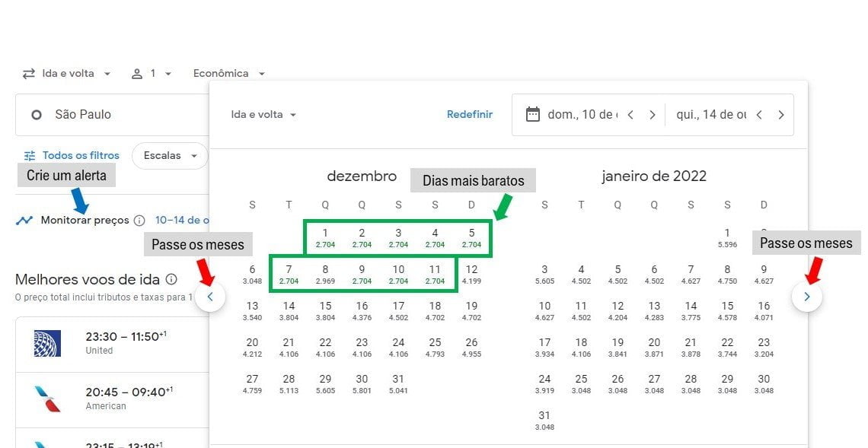Viewport: 868px width, 448px height.
Task: Click the right arrow to view next months
Action: (807, 297)
